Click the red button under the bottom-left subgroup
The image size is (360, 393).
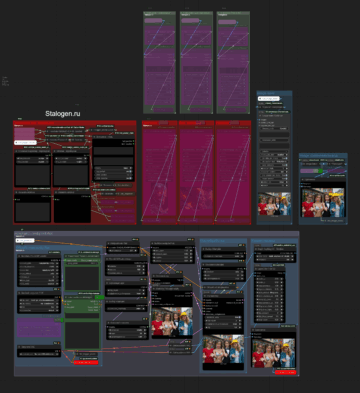click(x=86, y=362)
